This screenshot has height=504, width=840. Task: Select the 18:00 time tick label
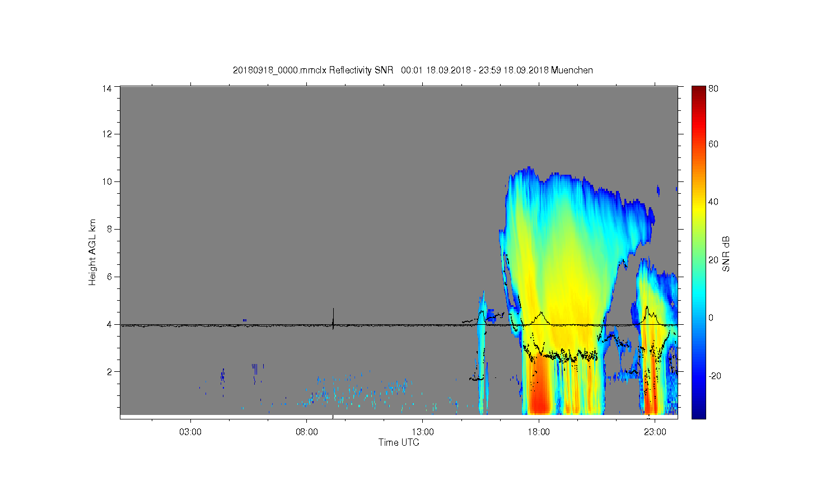tap(539, 432)
